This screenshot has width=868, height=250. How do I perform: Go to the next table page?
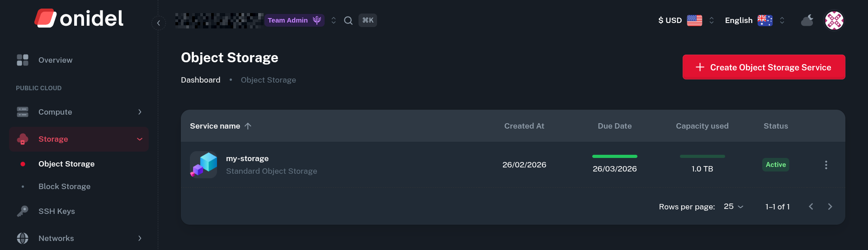click(830, 207)
